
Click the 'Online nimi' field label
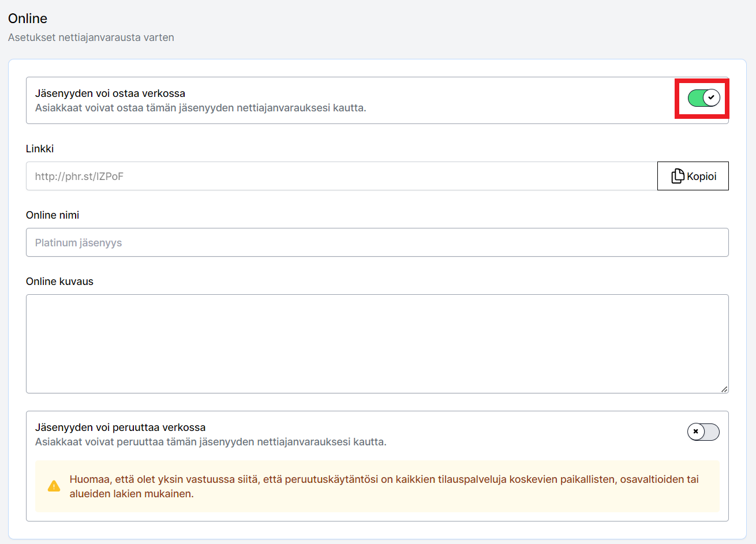tap(53, 215)
